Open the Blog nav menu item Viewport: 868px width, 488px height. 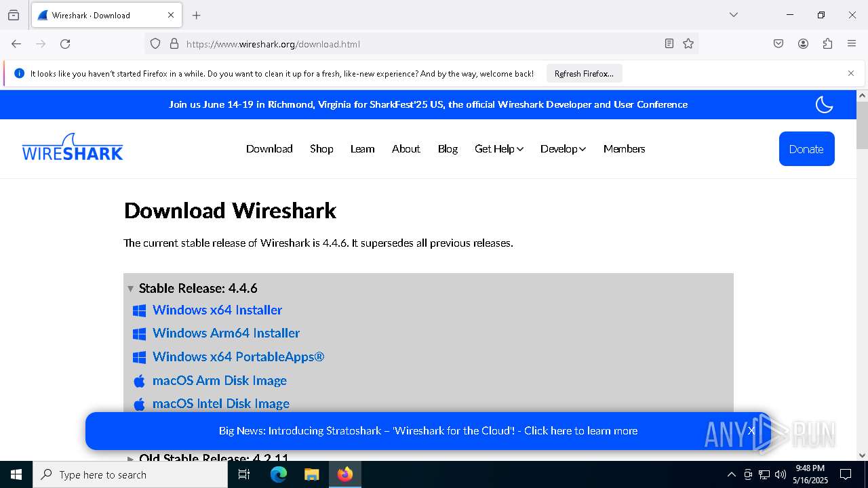point(448,148)
